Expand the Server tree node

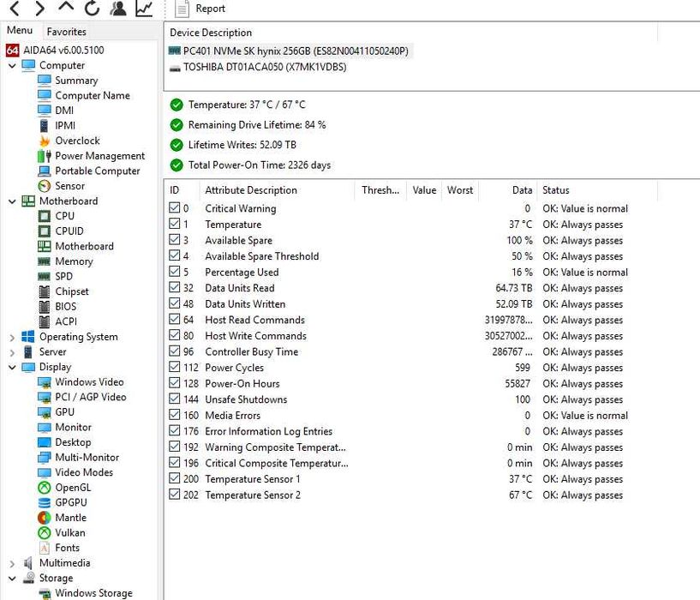click(12, 352)
